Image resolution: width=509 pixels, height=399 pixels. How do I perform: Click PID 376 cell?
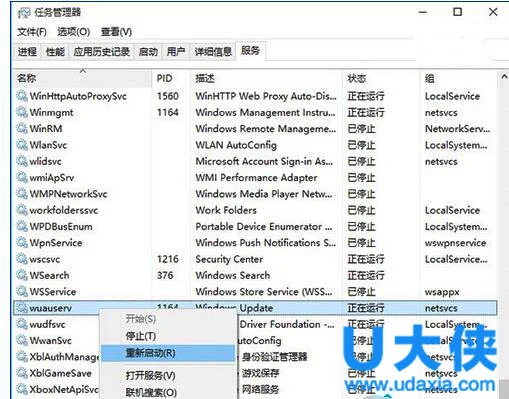click(x=165, y=275)
